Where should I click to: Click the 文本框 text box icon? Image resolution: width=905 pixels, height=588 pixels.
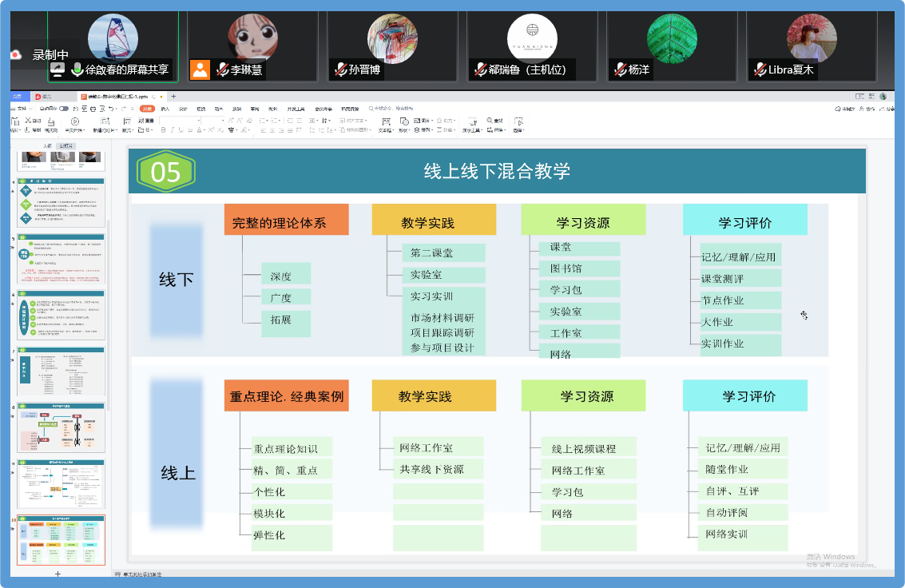point(384,121)
